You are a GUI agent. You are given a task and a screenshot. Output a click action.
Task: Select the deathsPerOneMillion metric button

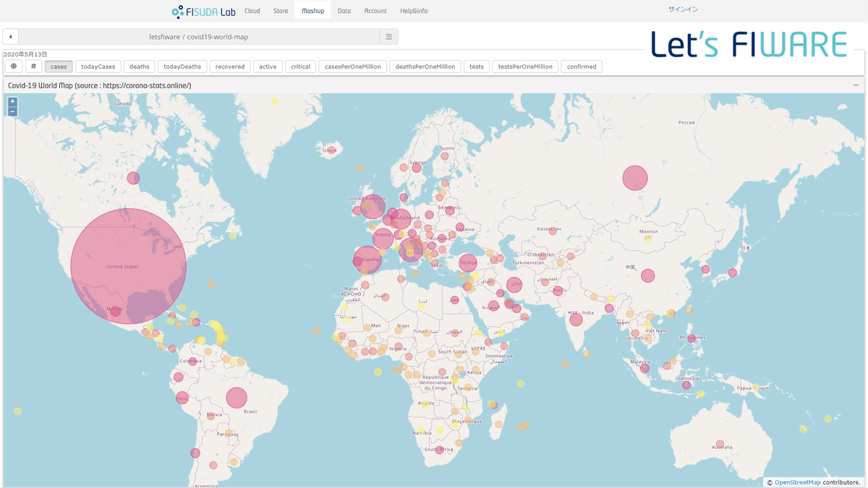coord(425,67)
